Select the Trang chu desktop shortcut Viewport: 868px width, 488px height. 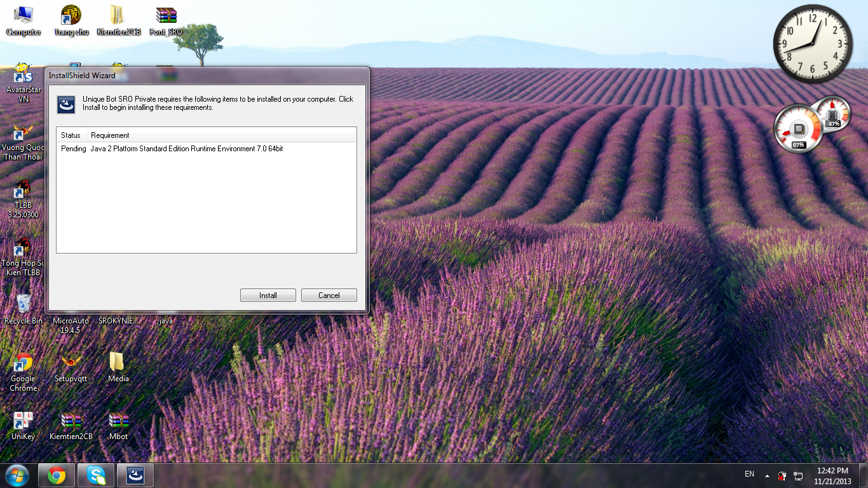(71, 20)
